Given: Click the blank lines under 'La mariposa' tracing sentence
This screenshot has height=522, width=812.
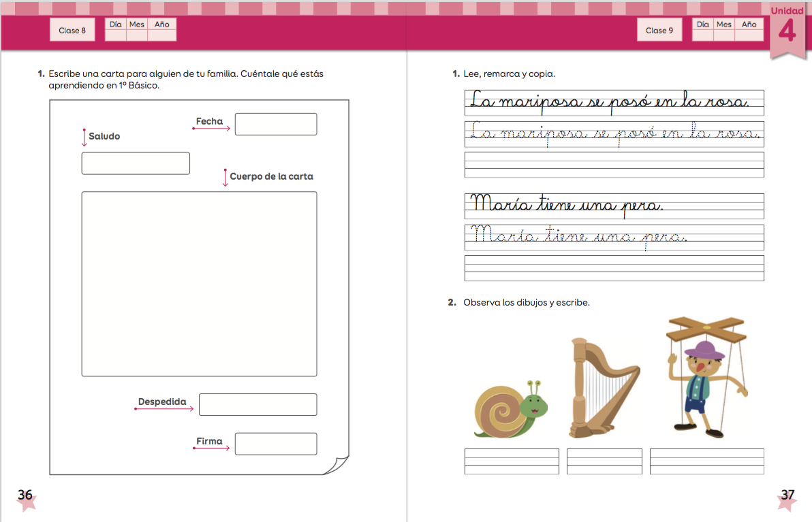Looking at the screenshot, I should [x=614, y=165].
